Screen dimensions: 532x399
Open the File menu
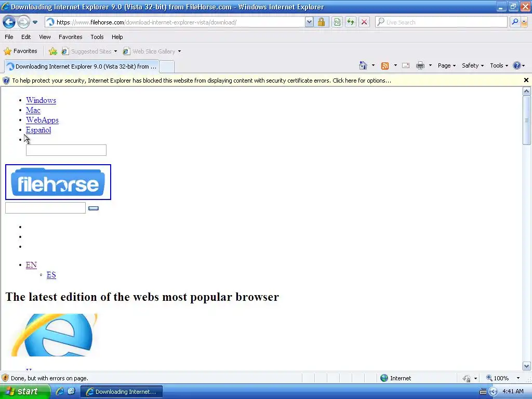tap(9, 37)
